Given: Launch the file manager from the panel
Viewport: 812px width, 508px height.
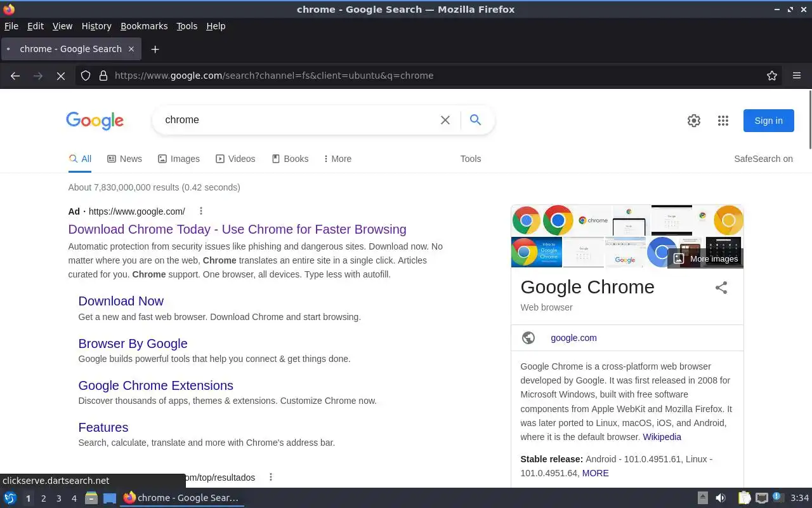Looking at the screenshot, I should [x=91, y=498].
